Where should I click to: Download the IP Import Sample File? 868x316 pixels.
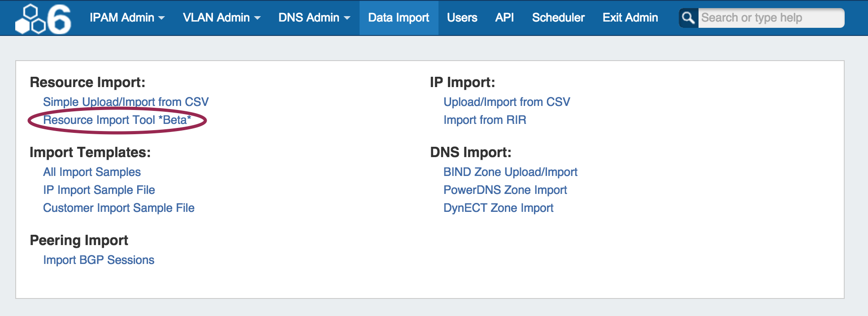(99, 190)
